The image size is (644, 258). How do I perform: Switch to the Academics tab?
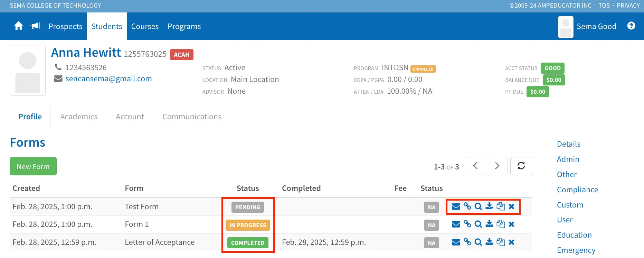pos(79,117)
